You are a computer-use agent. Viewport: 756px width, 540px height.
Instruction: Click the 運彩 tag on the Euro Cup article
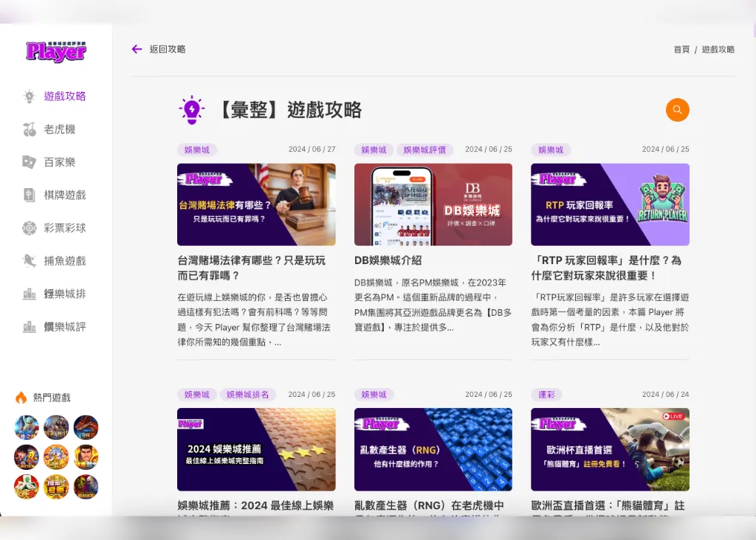click(546, 395)
